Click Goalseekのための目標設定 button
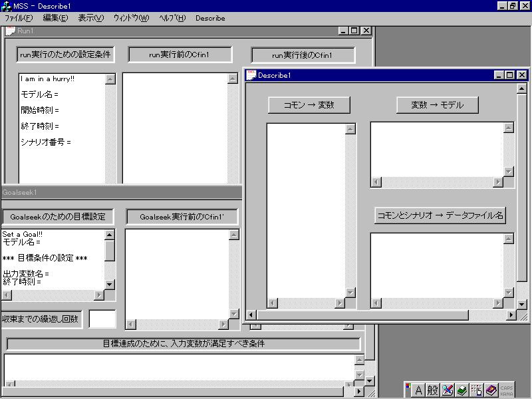 tap(57, 217)
